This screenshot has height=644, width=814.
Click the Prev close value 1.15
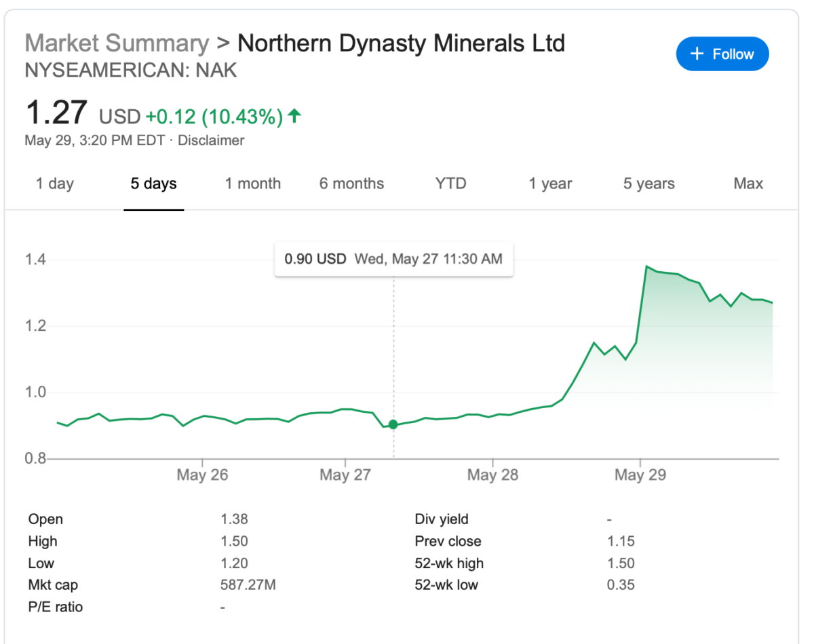click(x=621, y=542)
